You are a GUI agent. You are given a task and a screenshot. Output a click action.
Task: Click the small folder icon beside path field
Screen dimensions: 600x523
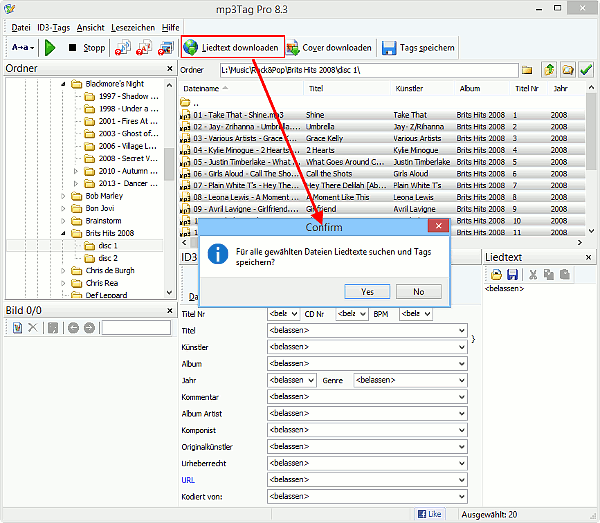tap(527, 70)
